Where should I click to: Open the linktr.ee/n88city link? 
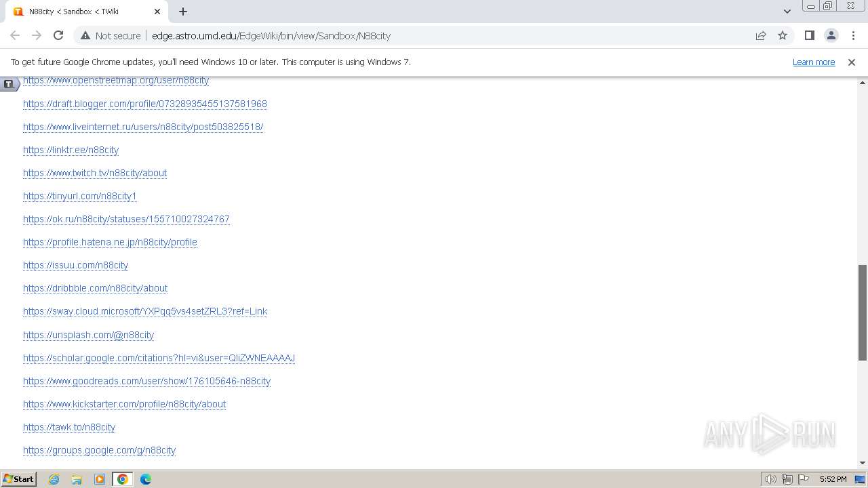[71, 150]
